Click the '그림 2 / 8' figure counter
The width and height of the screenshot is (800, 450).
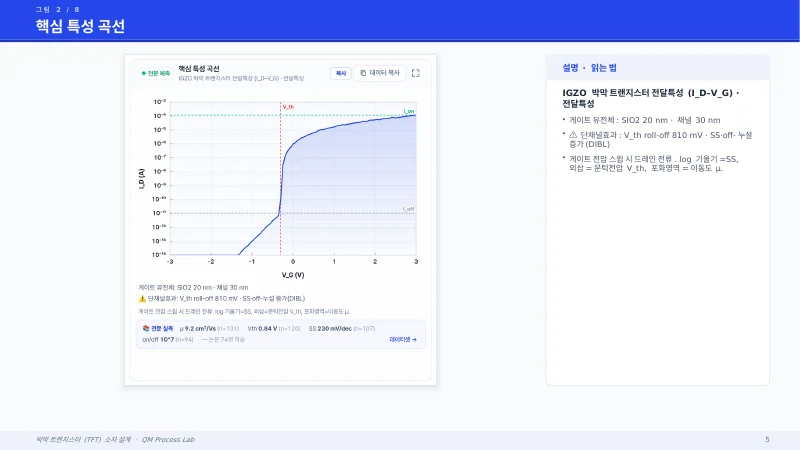[57, 9]
